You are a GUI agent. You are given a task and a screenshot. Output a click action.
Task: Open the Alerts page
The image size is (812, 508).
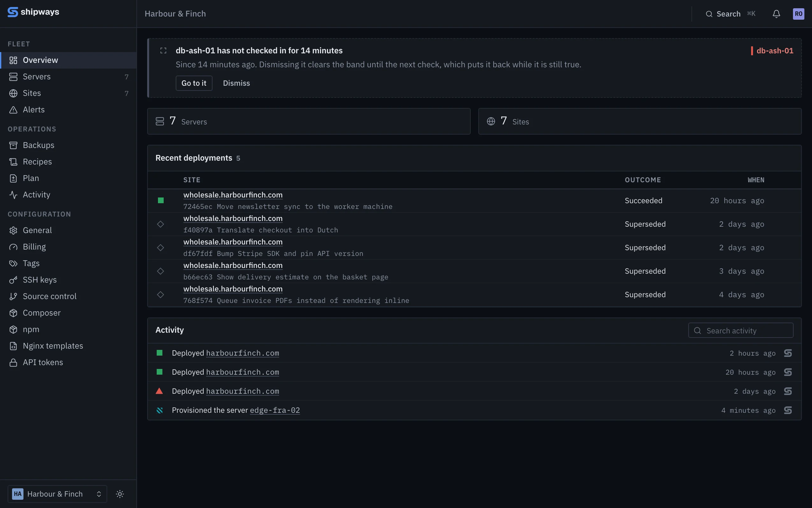tap(69, 110)
